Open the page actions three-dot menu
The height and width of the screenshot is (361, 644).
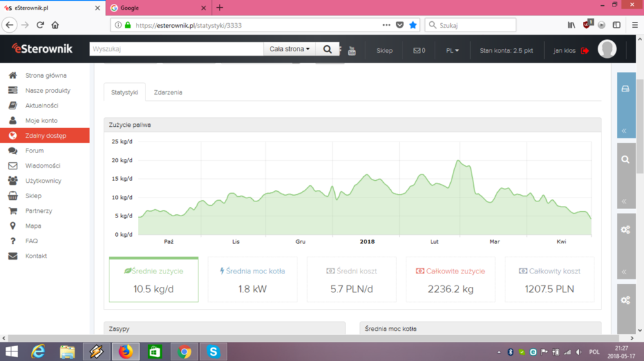(x=386, y=25)
